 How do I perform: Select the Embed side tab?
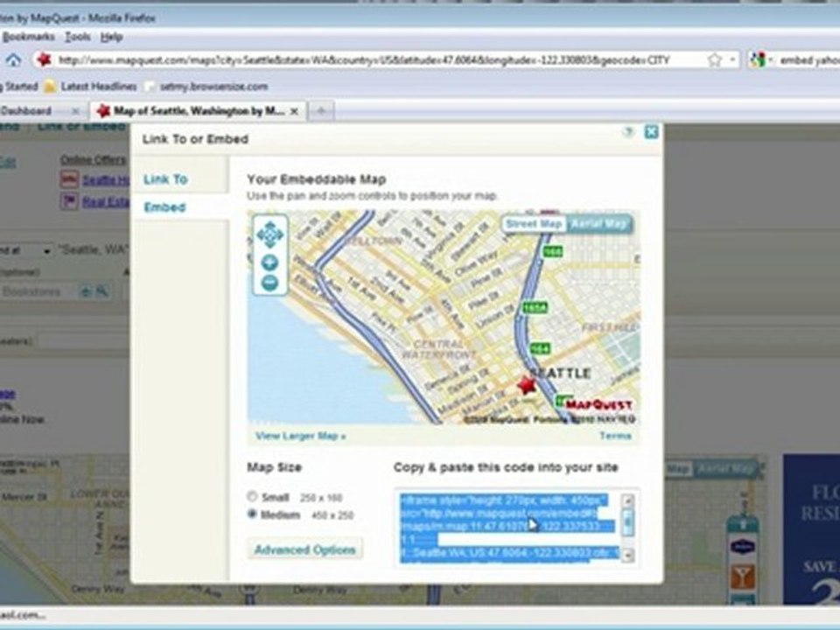[x=165, y=207]
